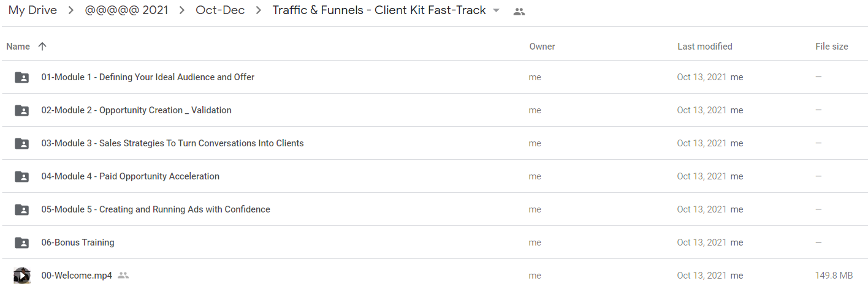Sort by the Name column header
Viewport: 868px width, 289px height.
click(18, 47)
